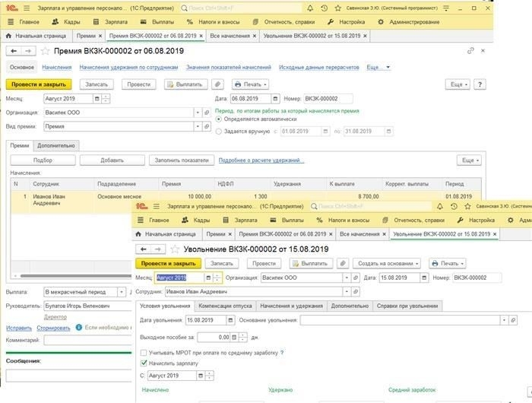Open history clock icon in back window
The width and height of the screenshot is (532, 403).
pos(325,8)
